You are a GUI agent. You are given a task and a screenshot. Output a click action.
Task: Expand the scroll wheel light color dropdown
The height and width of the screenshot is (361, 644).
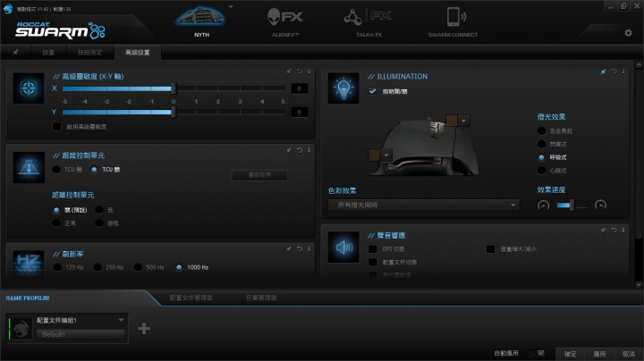tap(463, 121)
